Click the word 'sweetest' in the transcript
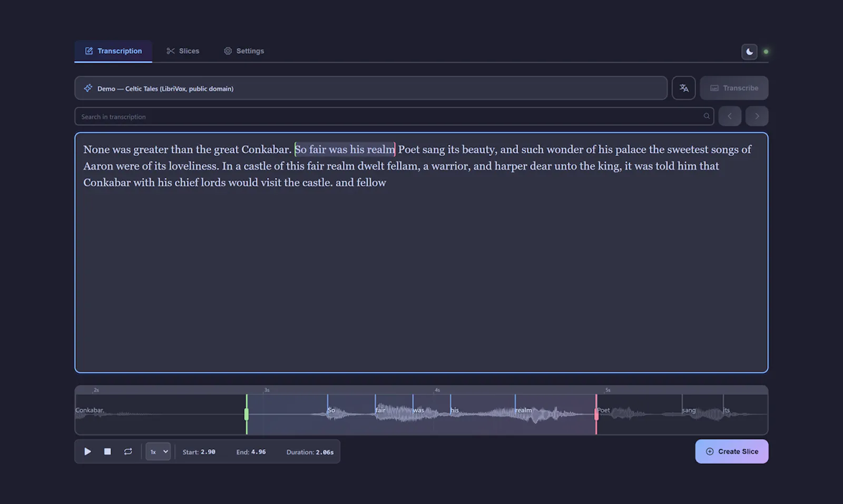The height and width of the screenshot is (504, 843). tap(688, 150)
